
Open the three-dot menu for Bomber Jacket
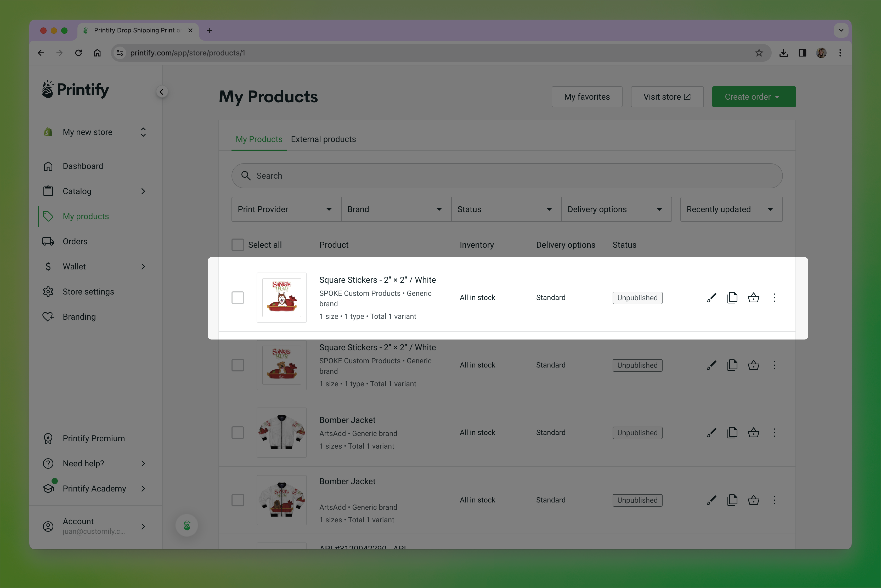click(774, 432)
